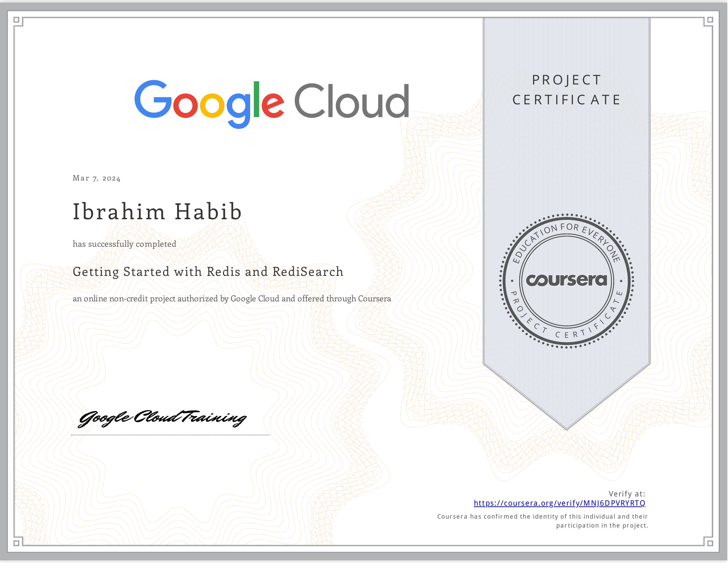Click the date Mar 7, 2024
This screenshot has height=563, width=728.
tap(96, 178)
